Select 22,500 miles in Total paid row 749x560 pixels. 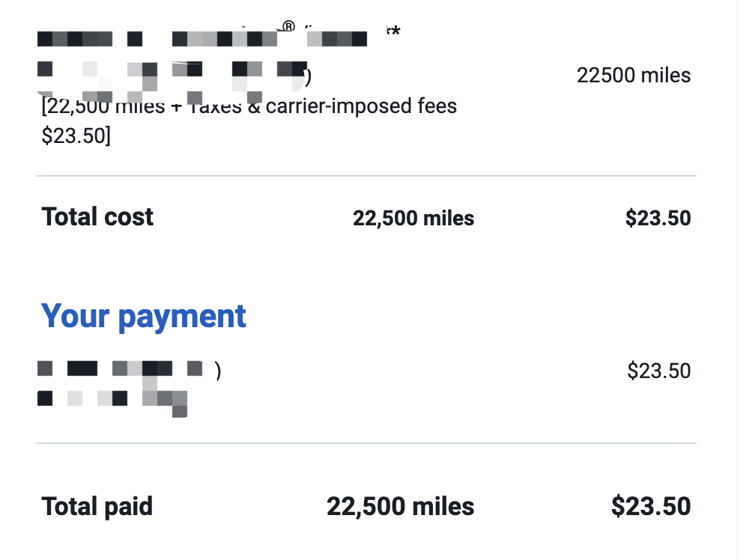(x=400, y=507)
